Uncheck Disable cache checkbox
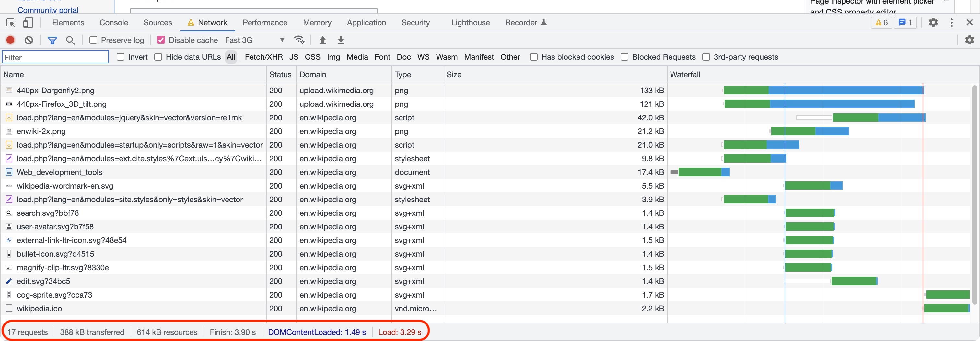 click(161, 40)
